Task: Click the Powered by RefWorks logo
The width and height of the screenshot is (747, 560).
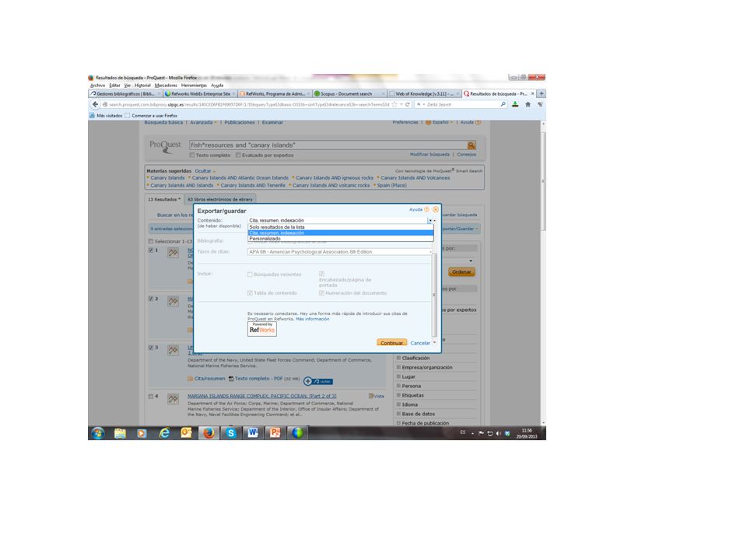Action: pyautogui.click(x=262, y=329)
